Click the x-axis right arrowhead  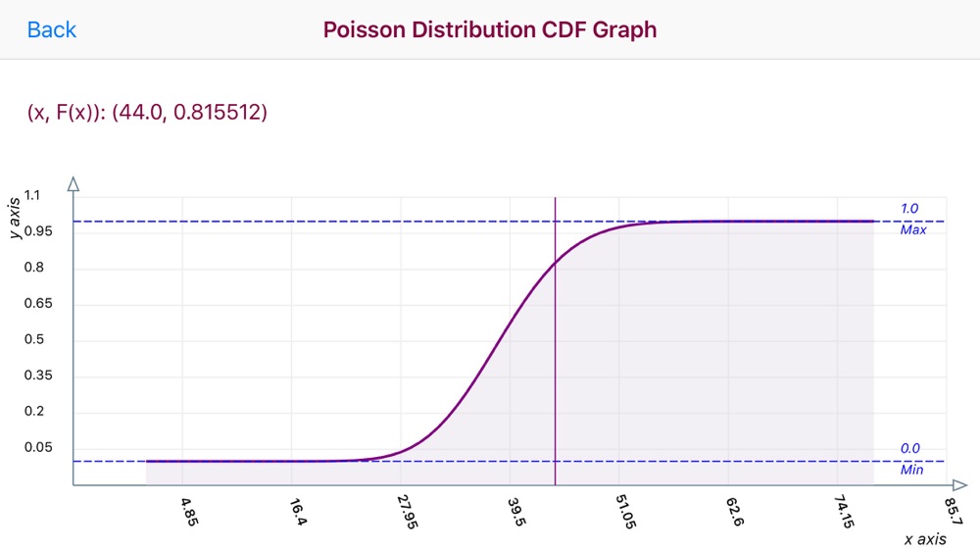tap(960, 485)
